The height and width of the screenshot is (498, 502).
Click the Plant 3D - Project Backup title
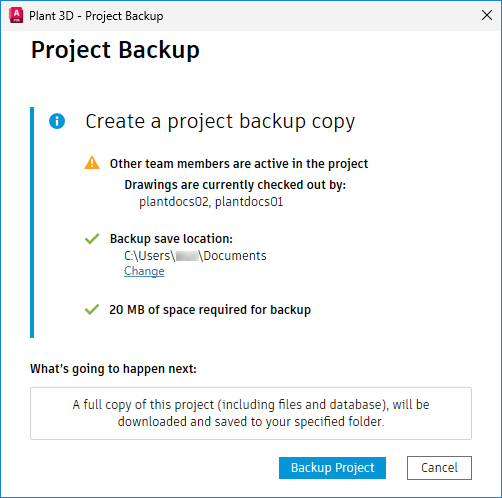pos(96,16)
